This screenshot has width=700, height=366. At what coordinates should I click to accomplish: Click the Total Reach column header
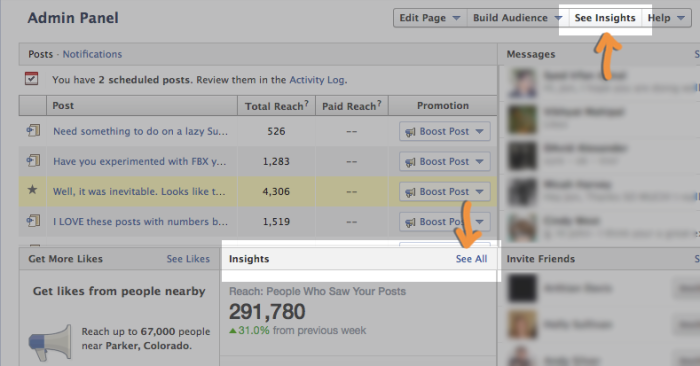click(276, 106)
